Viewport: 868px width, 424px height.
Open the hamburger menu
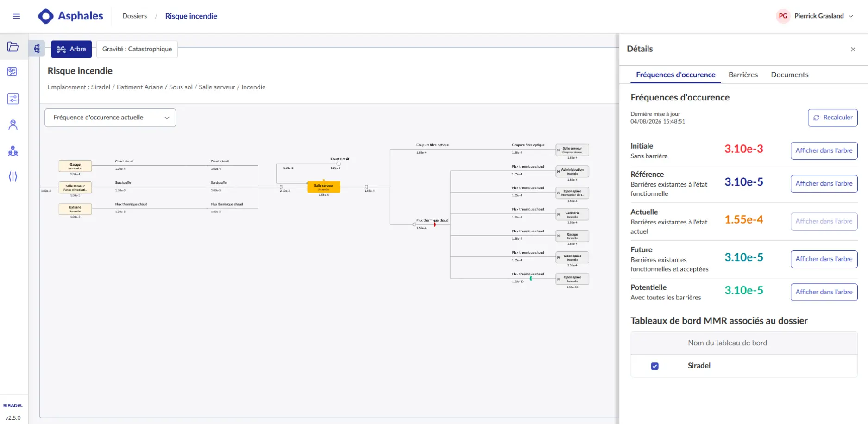[16, 16]
